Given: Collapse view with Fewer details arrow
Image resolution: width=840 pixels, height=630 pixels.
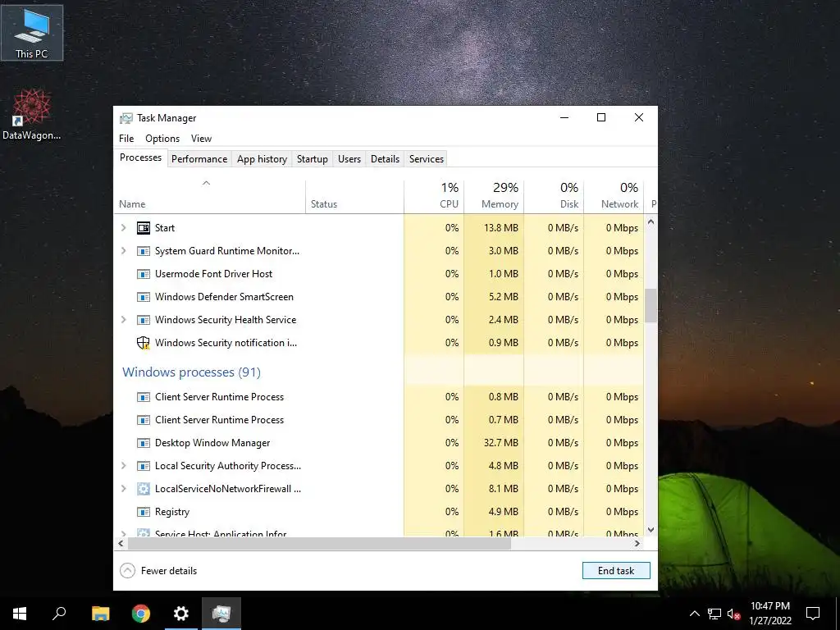Looking at the screenshot, I should pos(127,571).
